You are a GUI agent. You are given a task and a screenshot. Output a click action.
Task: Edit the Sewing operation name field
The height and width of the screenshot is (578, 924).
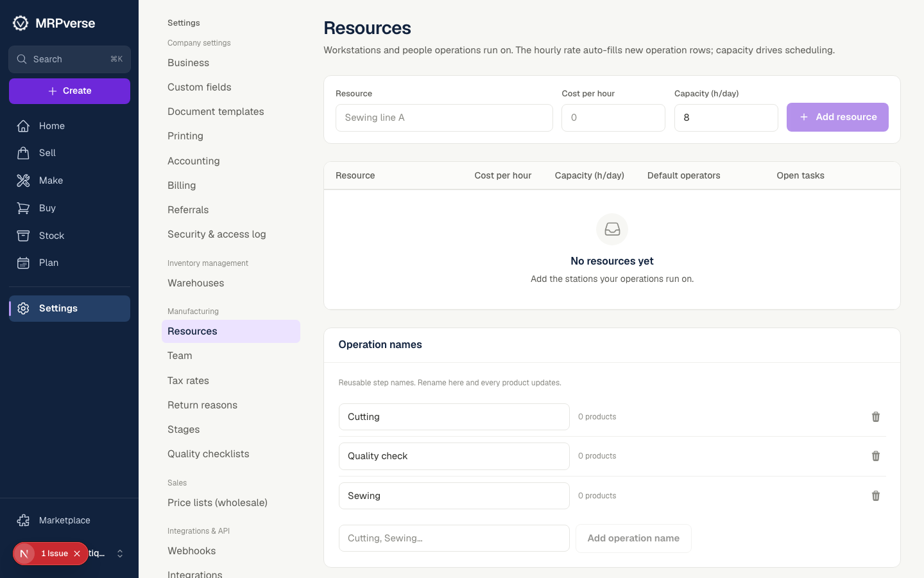click(x=454, y=496)
